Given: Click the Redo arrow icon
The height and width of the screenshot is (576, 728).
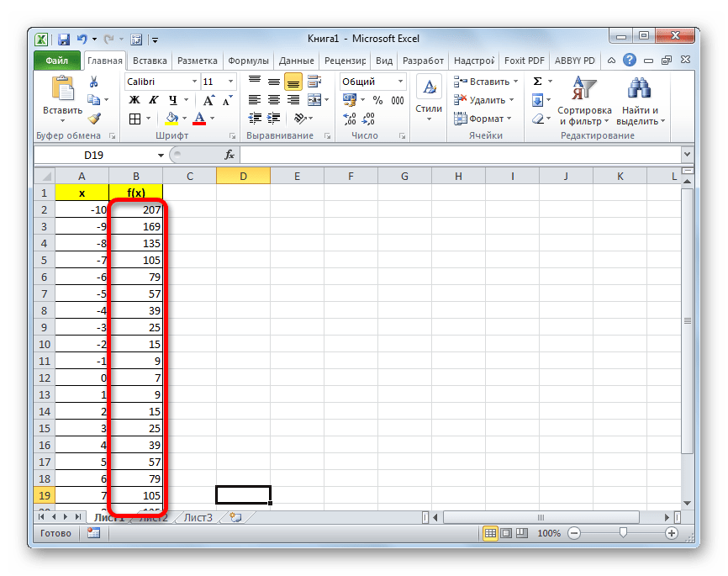Looking at the screenshot, I should point(109,40).
